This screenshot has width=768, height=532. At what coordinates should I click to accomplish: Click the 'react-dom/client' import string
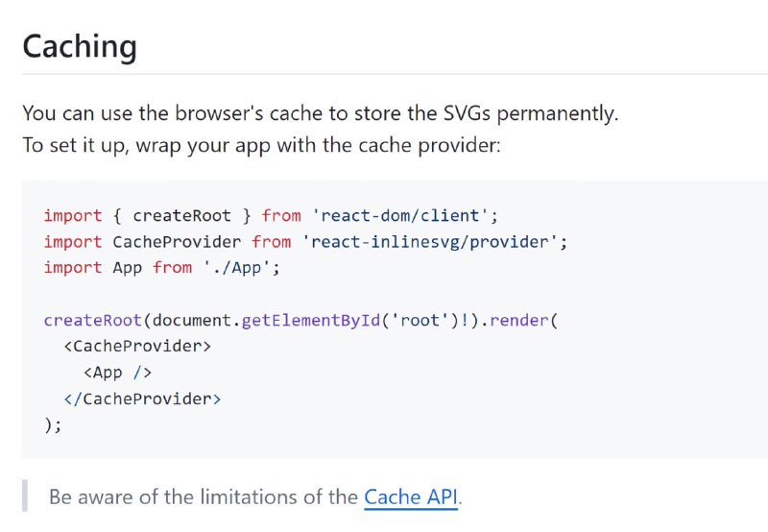400,215
